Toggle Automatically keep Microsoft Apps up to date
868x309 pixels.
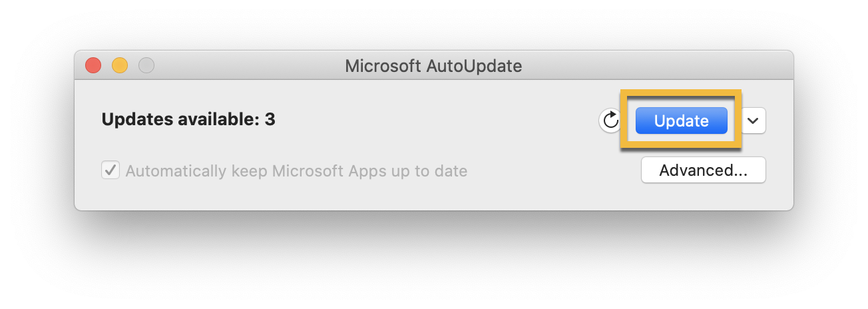pos(110,170)
